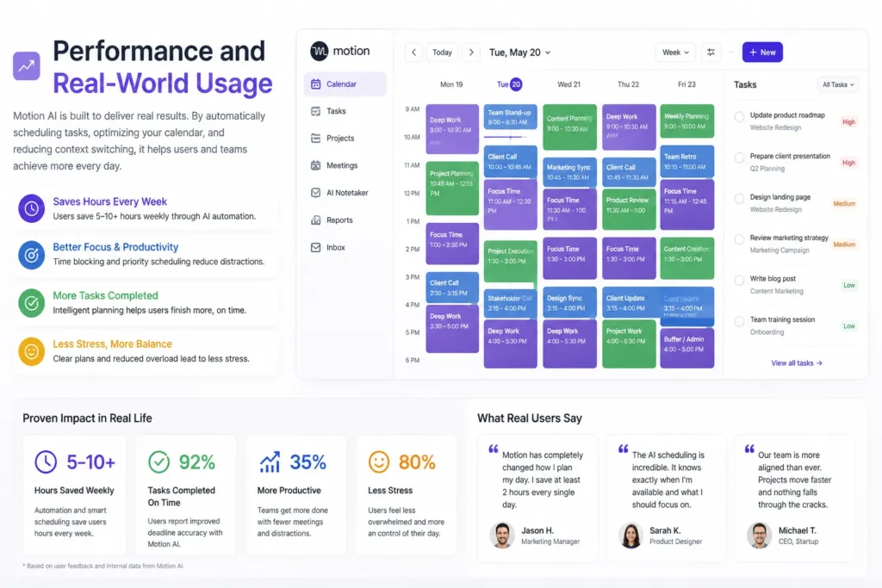This screenshot has height=588, width=882.
Task: Check off Design landing page task
Action: (739, 198)
